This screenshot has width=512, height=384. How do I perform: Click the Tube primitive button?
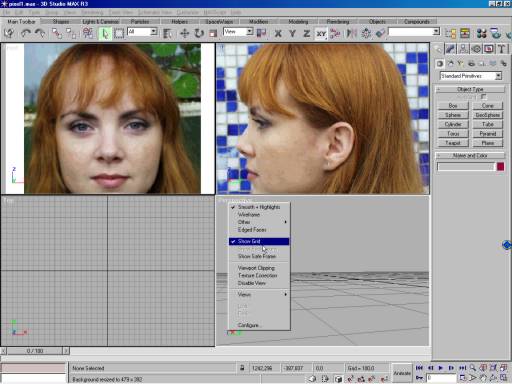(488, 124)
